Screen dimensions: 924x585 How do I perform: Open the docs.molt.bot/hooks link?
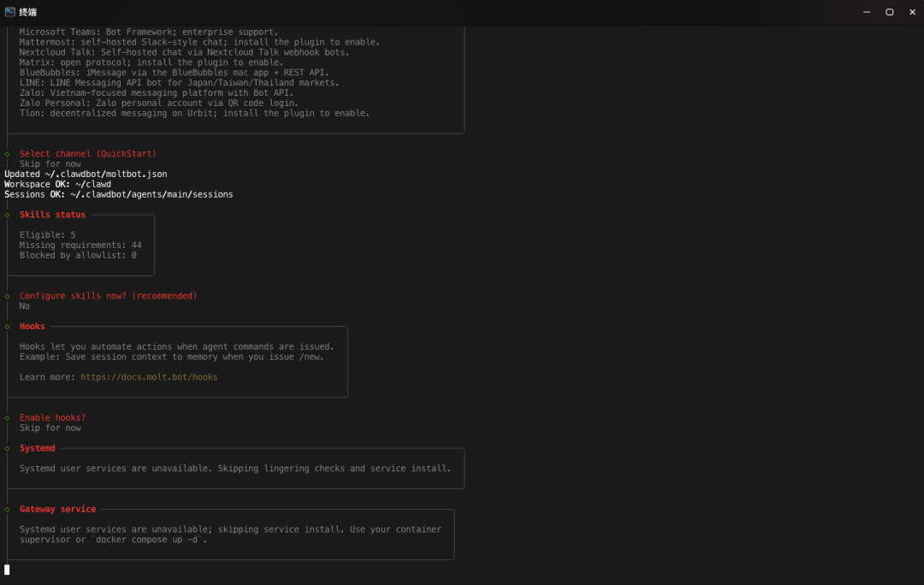click(149, 377)
